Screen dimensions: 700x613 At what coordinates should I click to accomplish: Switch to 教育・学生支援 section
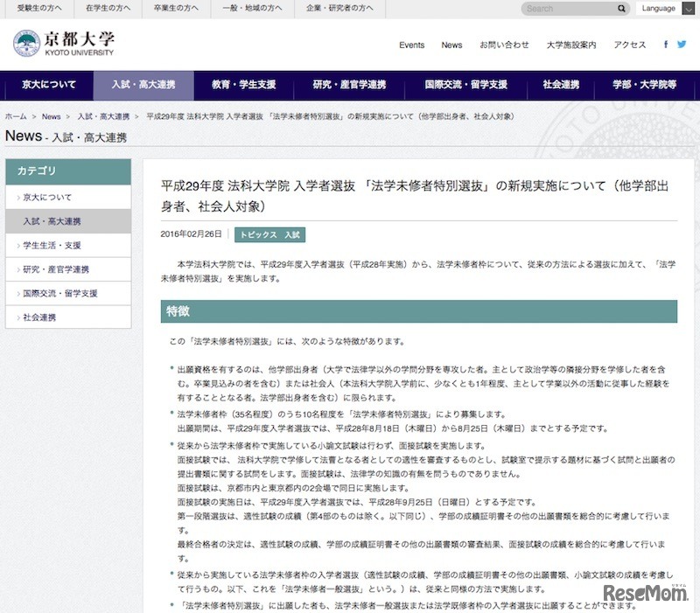(247, 87)
